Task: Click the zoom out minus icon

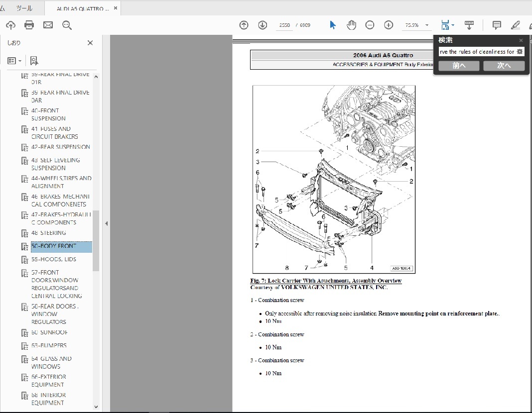Action: 370,25
